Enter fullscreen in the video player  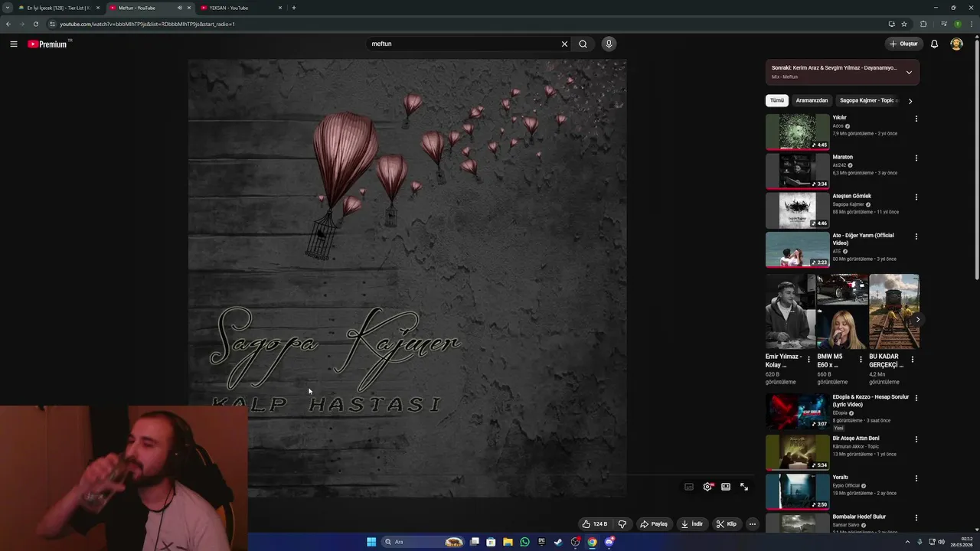[744, 487]
